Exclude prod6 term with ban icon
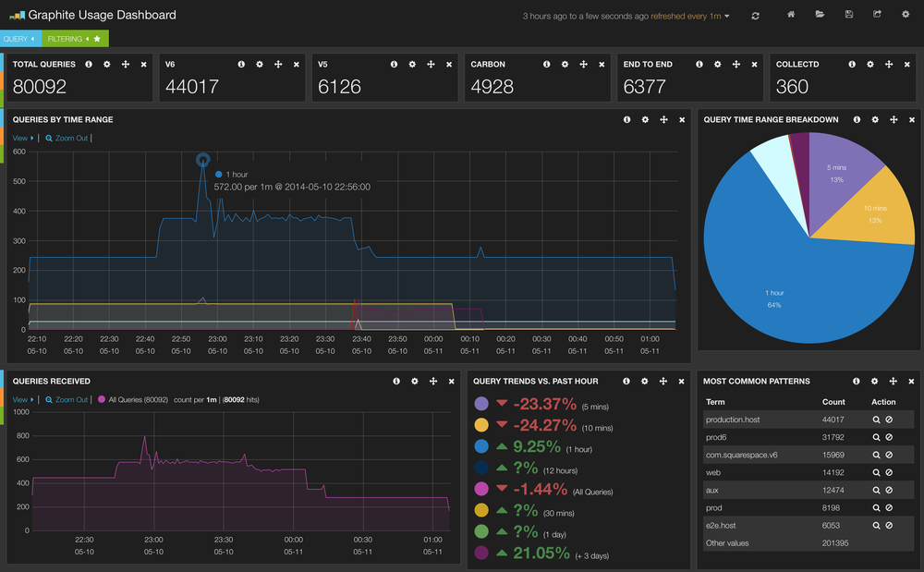This screenshot has height=572, width=924. coord(889,438)
